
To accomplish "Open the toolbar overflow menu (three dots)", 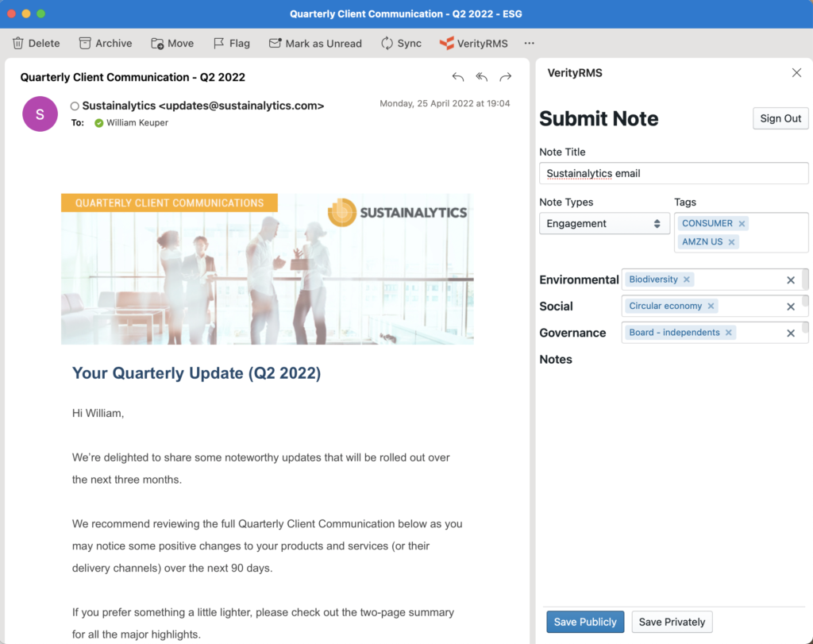I will pos(529,43).
